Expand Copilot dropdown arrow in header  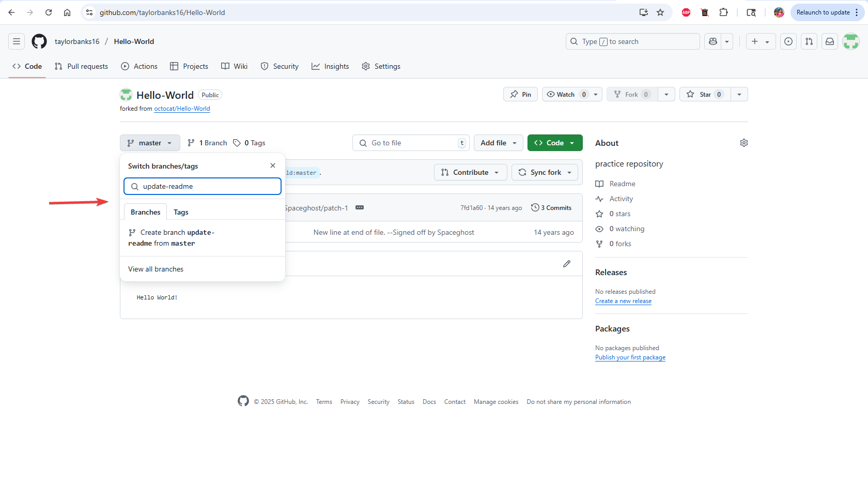(727, 41)
